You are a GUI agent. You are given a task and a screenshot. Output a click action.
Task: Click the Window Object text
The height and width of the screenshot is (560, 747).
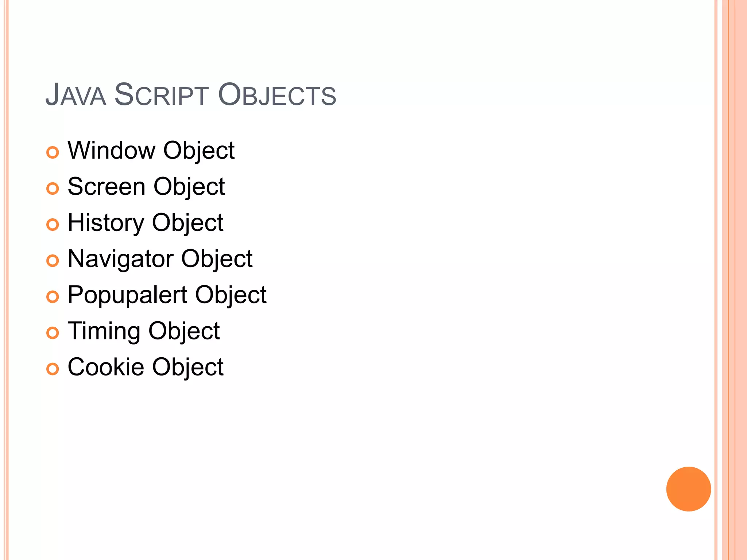pos(151,150)
